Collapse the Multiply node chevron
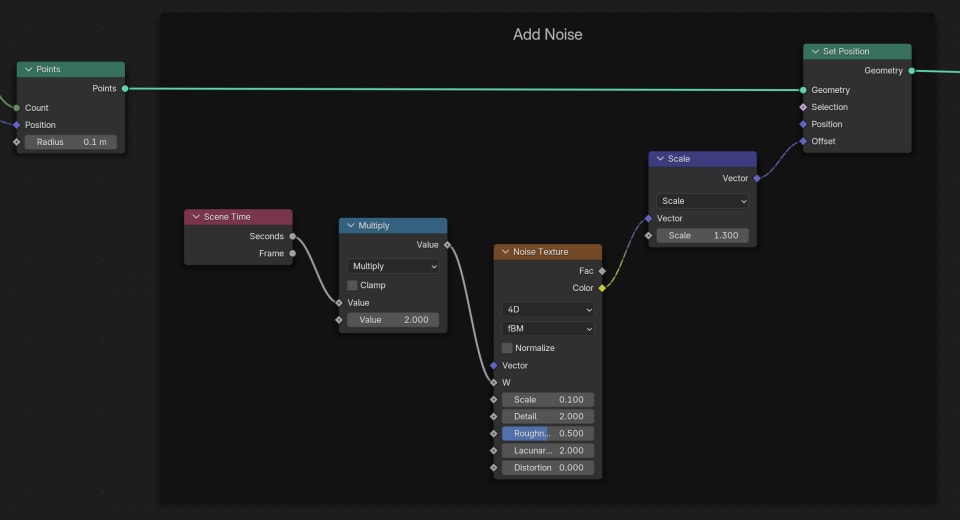The width and height of the screenshot is (960, 520). pos(351,225)
